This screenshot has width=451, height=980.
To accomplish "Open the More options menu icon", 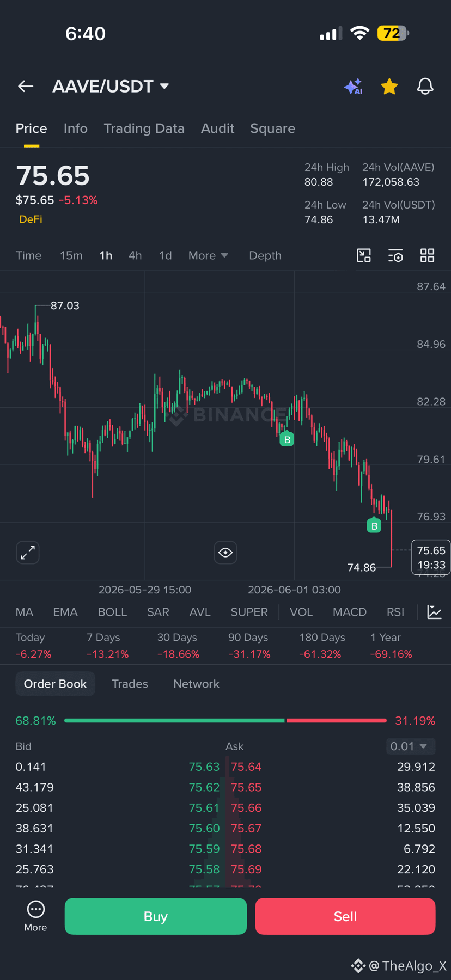I will pyautogui.click(x=35, y=916).
